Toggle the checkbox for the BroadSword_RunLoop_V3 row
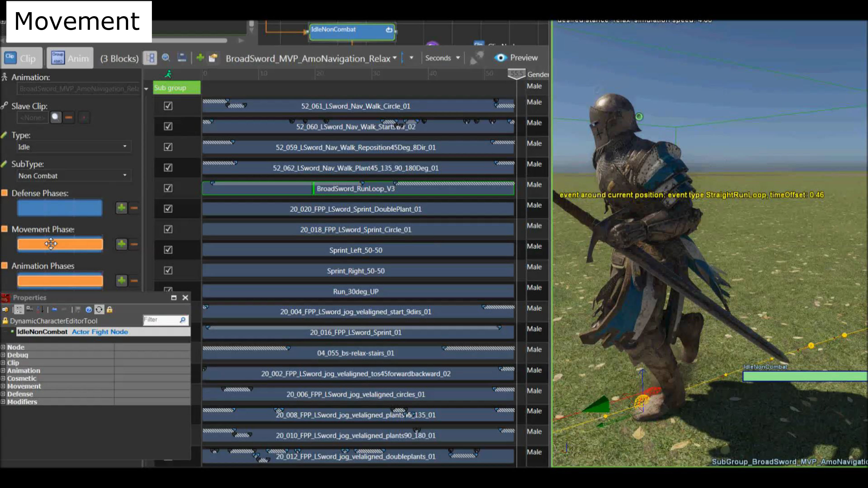Screen dimensions: 868x488 (168, 188)
